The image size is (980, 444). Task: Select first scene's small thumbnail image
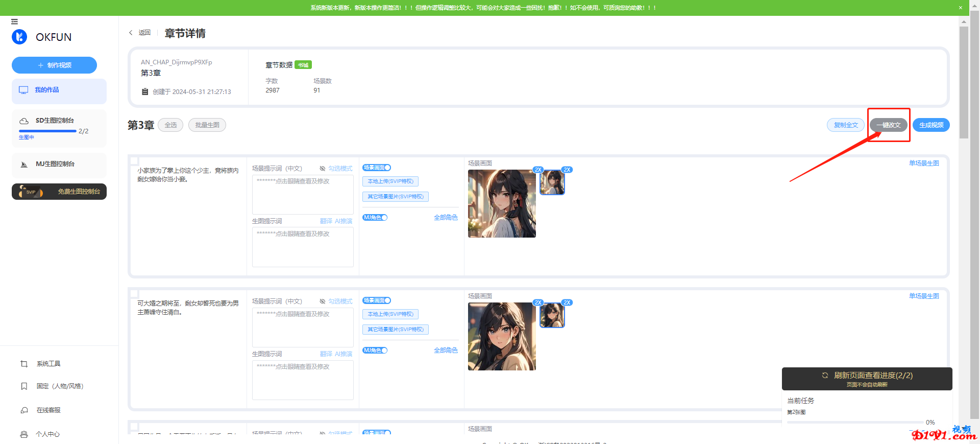[552, 182]
